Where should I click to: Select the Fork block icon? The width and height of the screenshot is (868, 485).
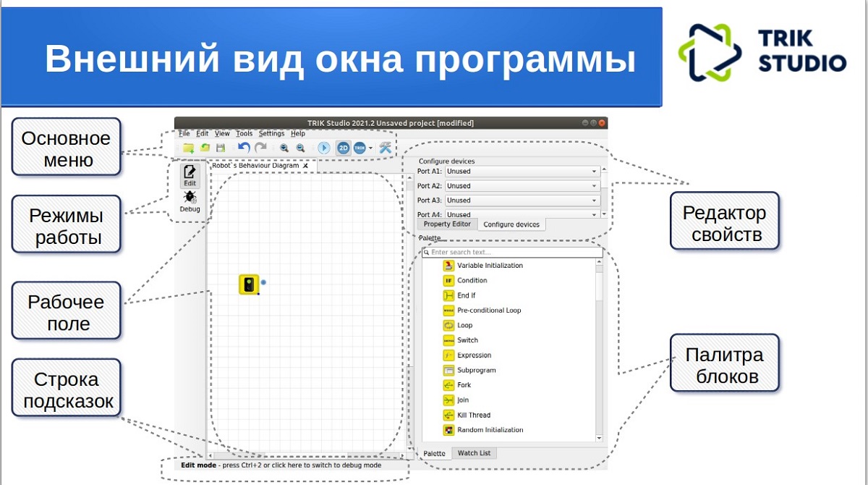point(448,385)
